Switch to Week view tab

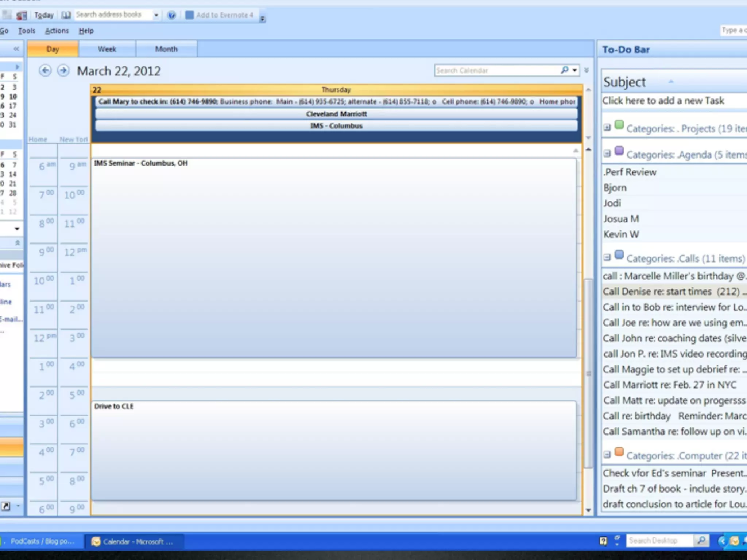(107, 49)
